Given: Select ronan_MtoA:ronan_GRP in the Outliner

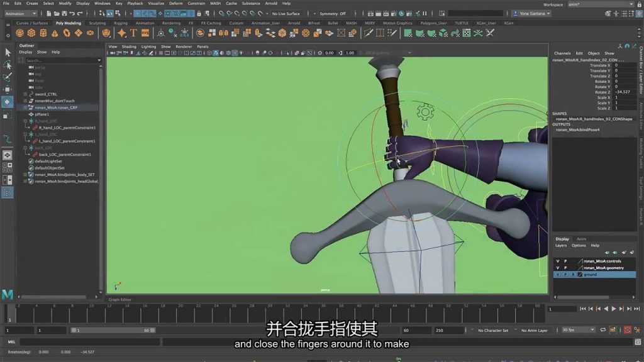Looking at the screenshot, I should 56,107.
